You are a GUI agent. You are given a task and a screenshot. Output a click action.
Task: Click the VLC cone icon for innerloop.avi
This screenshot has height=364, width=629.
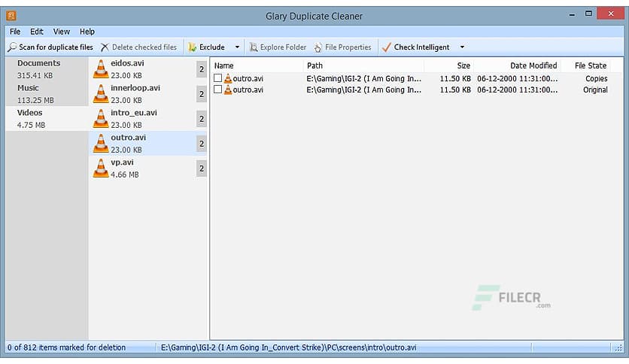(101, 94)
